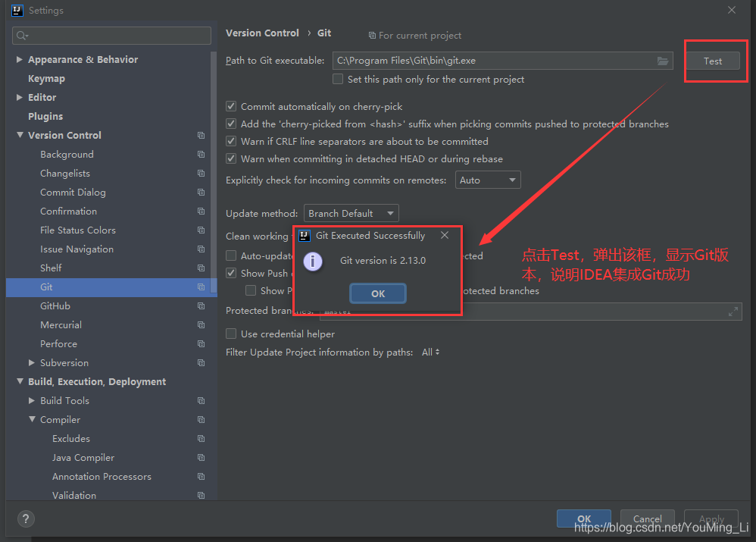
Task: Click the info icon in Git Executed dialog
Action: click(x=312, y=261)
